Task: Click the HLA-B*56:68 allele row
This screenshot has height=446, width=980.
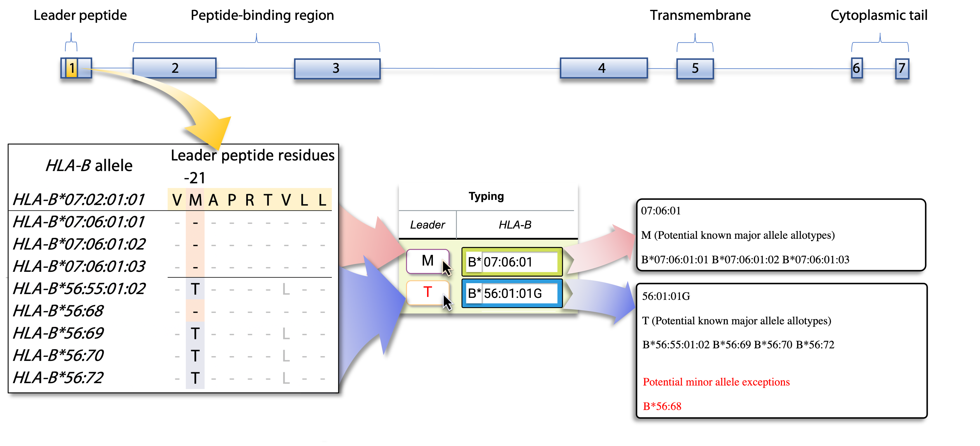Action: pyautogui.click(x=58, y=311)
